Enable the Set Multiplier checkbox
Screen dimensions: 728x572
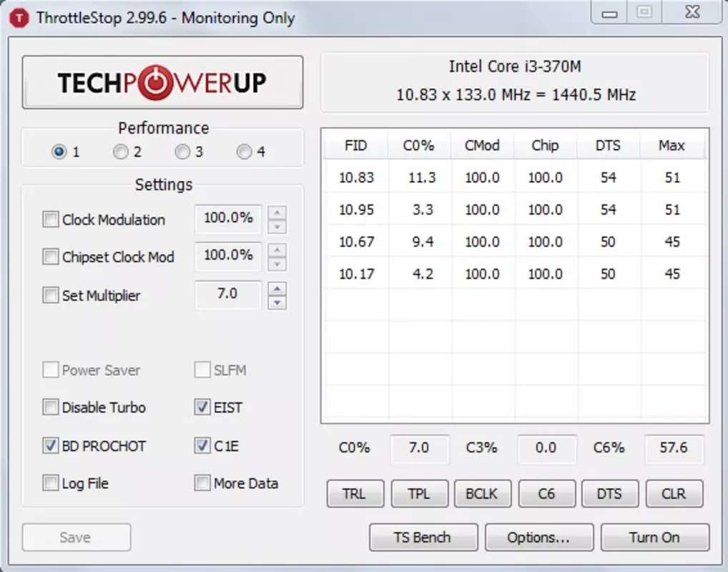tap(50, 295)
